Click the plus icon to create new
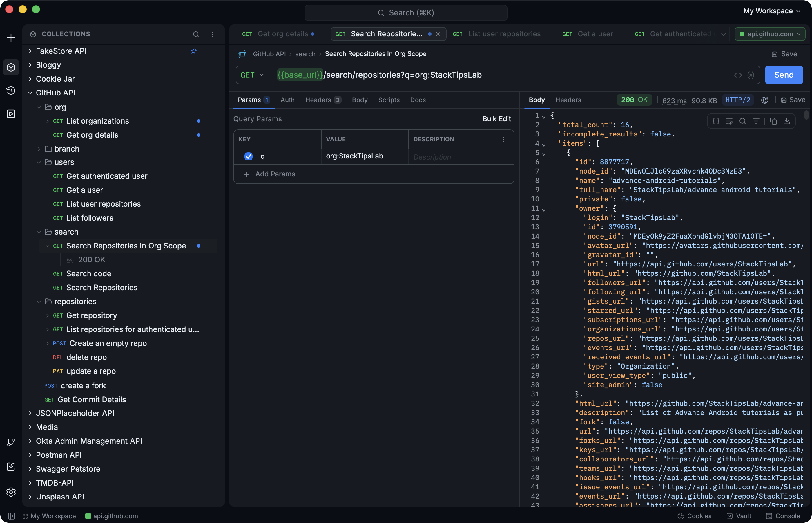Image resolution: width=812 pixels, height=523 pixels. [11, 38]
